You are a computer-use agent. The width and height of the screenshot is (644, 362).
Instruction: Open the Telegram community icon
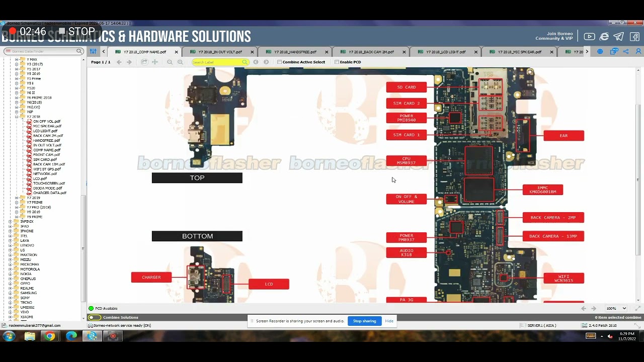619,37
